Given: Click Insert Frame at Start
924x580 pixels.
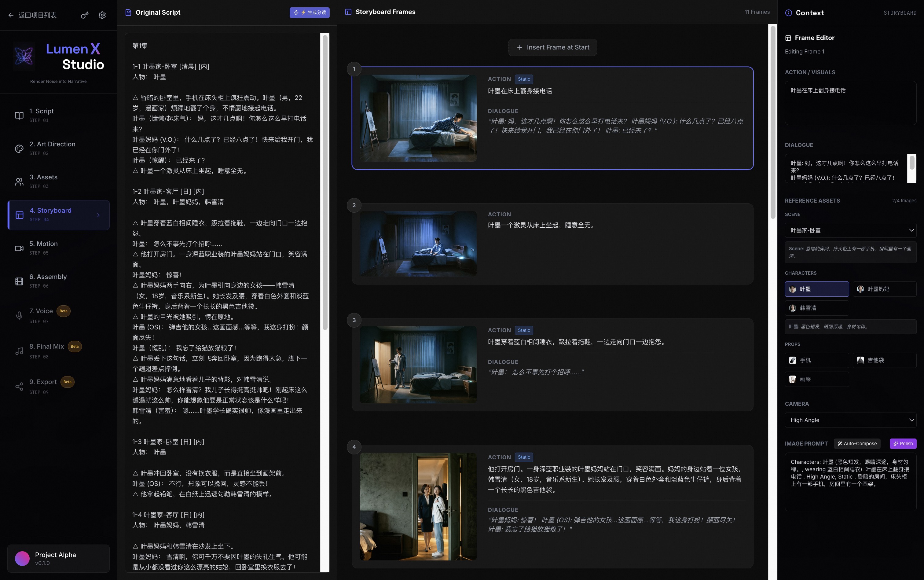Looking at the screenshot, I should point(552,48).
